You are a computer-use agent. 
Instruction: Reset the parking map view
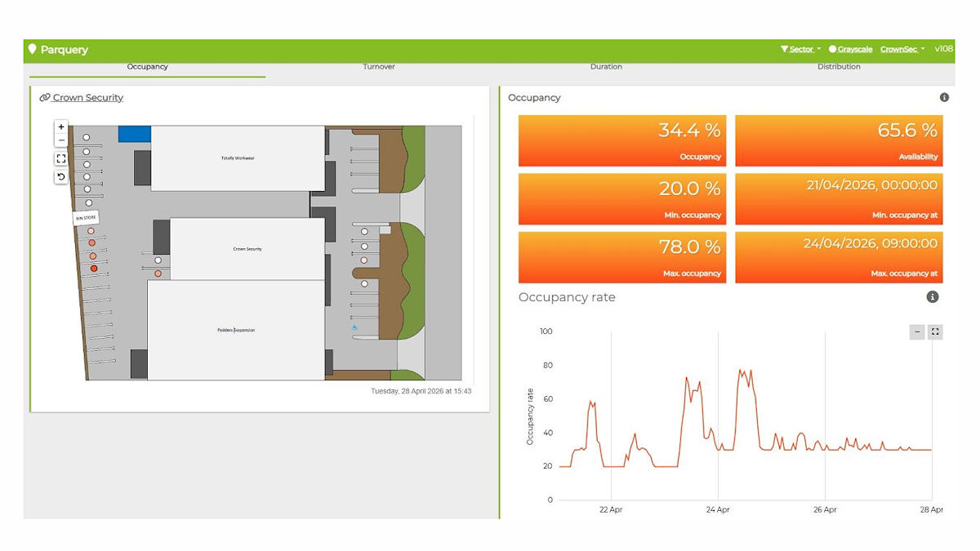(61, 177)
